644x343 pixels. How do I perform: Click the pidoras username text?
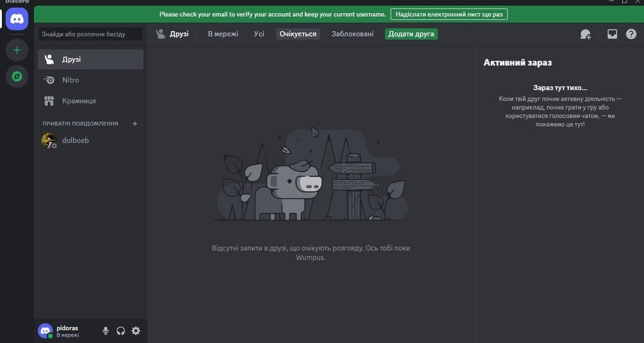click(68, 328)
